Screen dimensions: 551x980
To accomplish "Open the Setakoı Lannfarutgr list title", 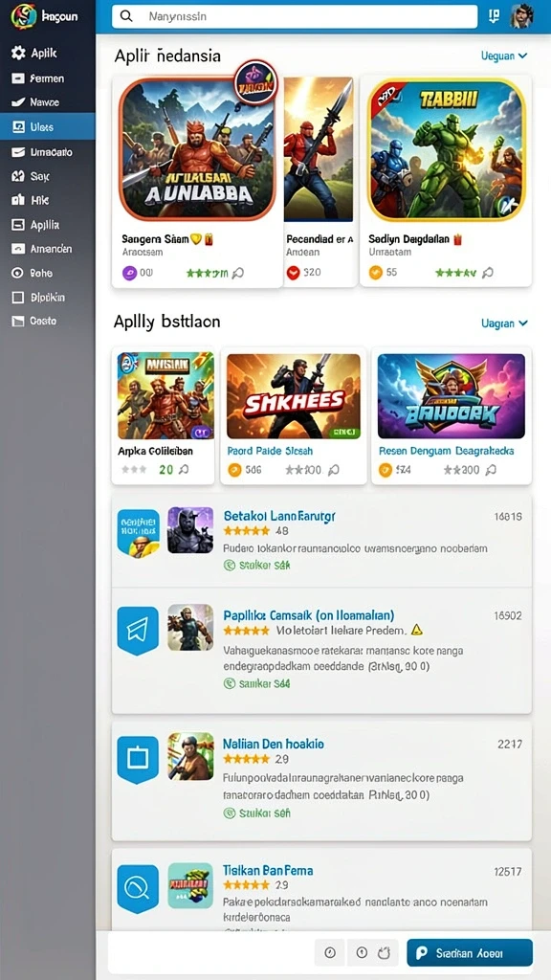I will [279, 516].
